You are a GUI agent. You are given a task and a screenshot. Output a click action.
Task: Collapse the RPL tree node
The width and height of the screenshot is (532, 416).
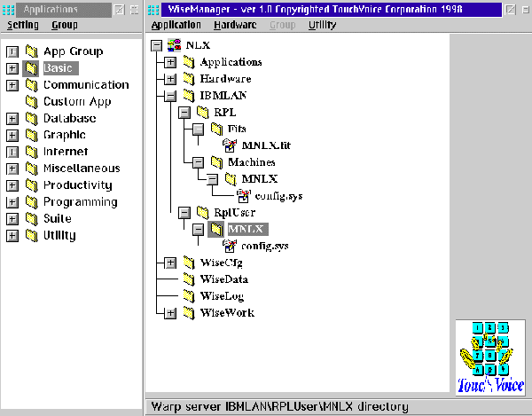(184, 113)
